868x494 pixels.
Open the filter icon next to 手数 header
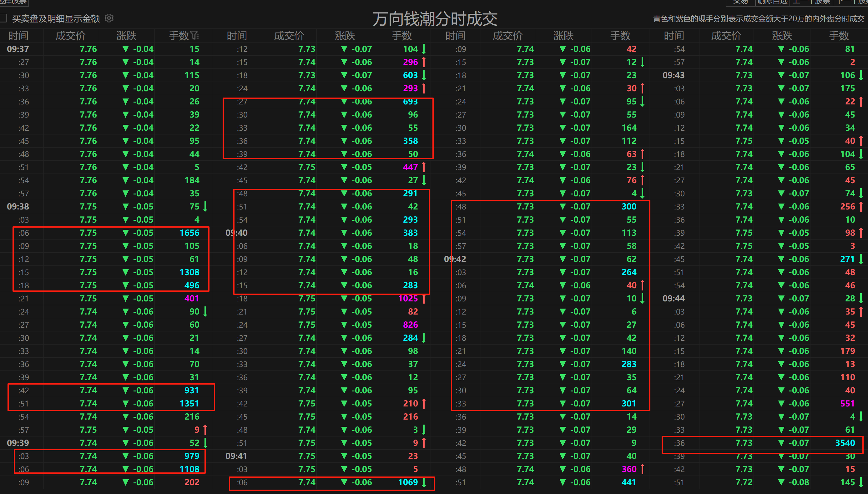tap(195, 35)
